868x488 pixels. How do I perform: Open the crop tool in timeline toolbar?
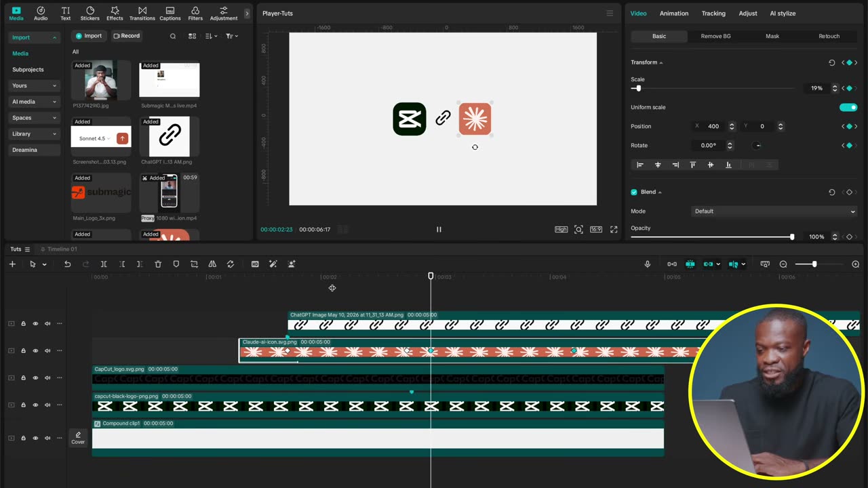(194, 264)
